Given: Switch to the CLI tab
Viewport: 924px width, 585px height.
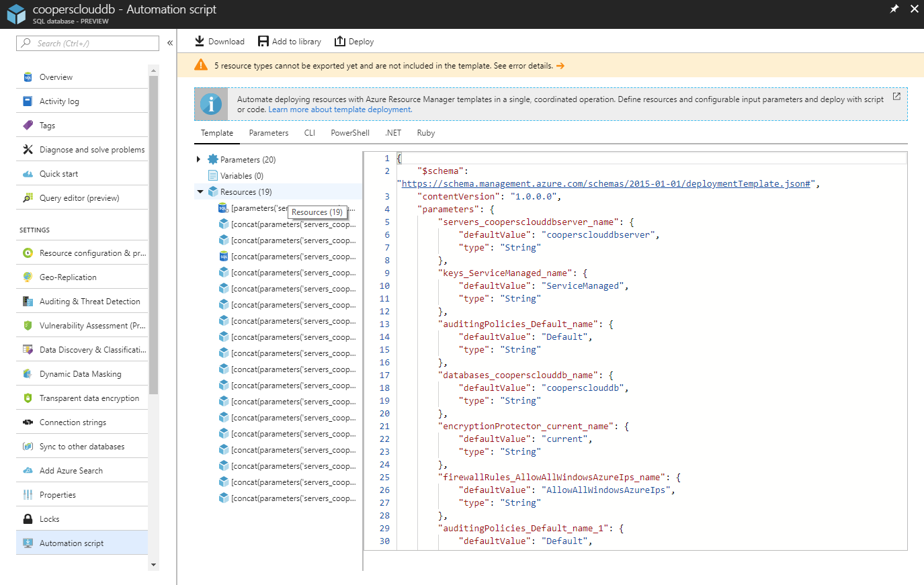Looking at the screenshot, I should 310,133.
